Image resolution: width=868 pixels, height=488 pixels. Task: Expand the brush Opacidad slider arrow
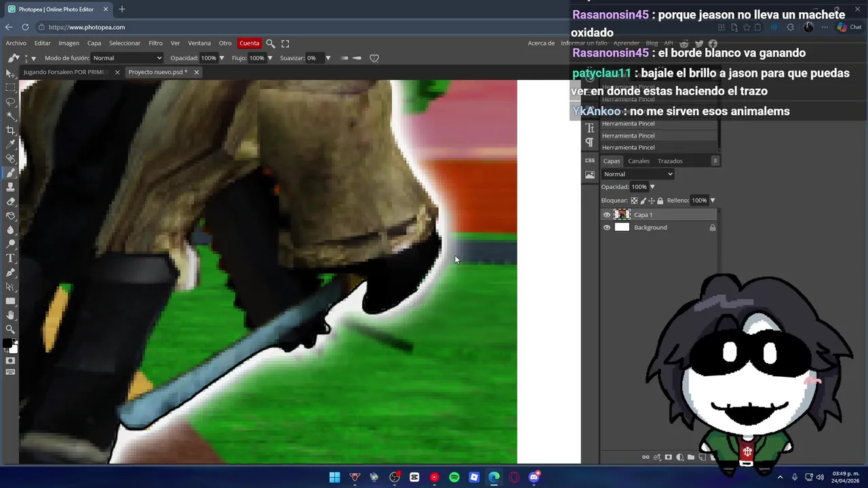(222, 58)
